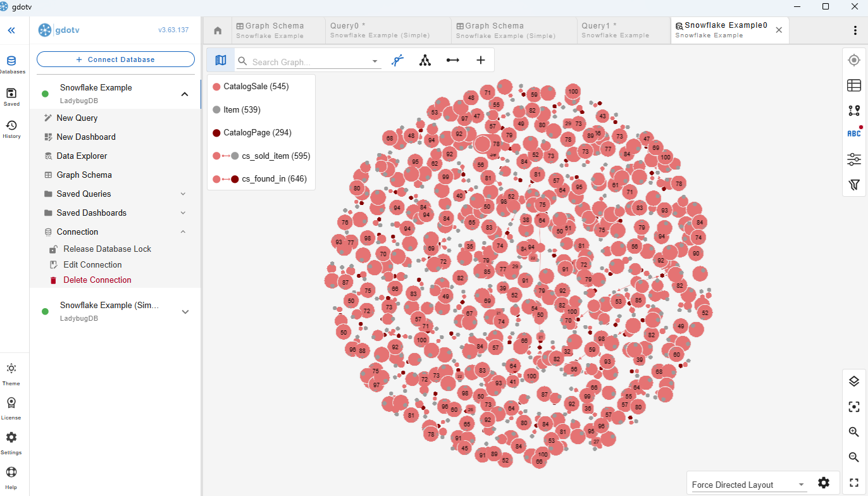Screen dimensions: 868x496
Task: Open the Databases sidebar section
Action: [11, 65]
